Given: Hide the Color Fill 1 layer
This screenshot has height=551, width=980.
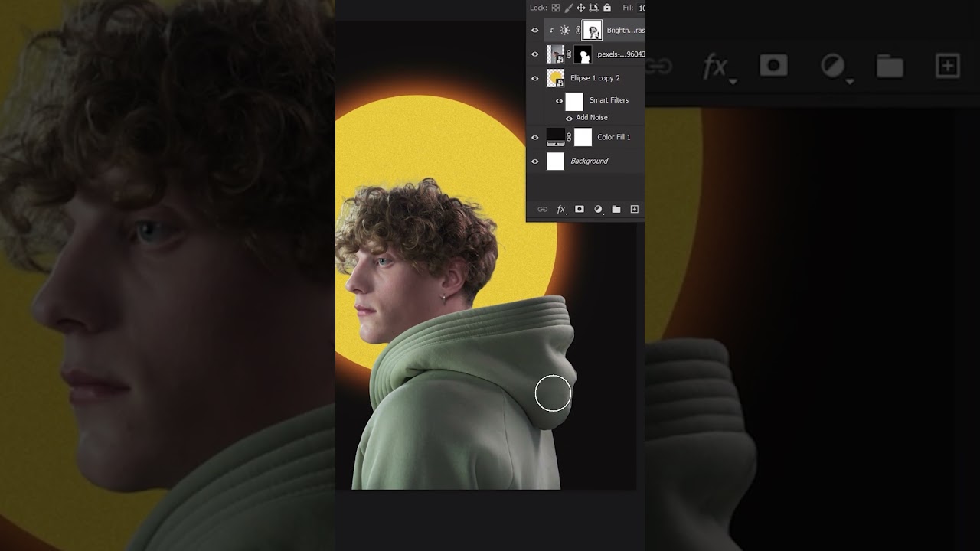Looking at the screenshot, I should (535, 138).
